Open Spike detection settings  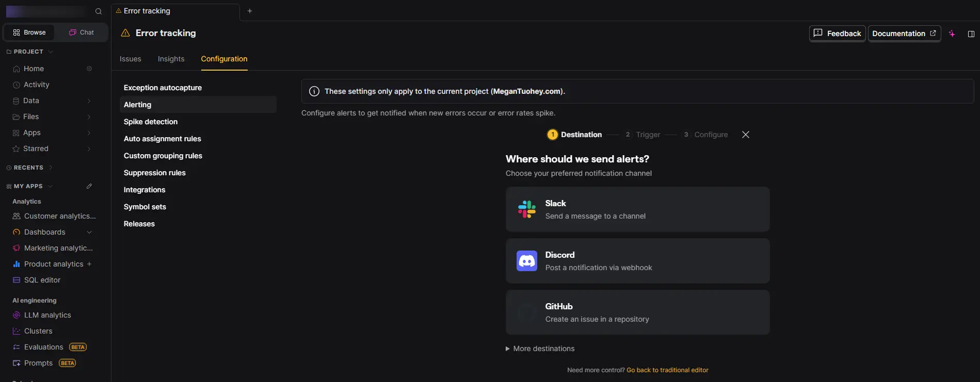tap(198, 122)
